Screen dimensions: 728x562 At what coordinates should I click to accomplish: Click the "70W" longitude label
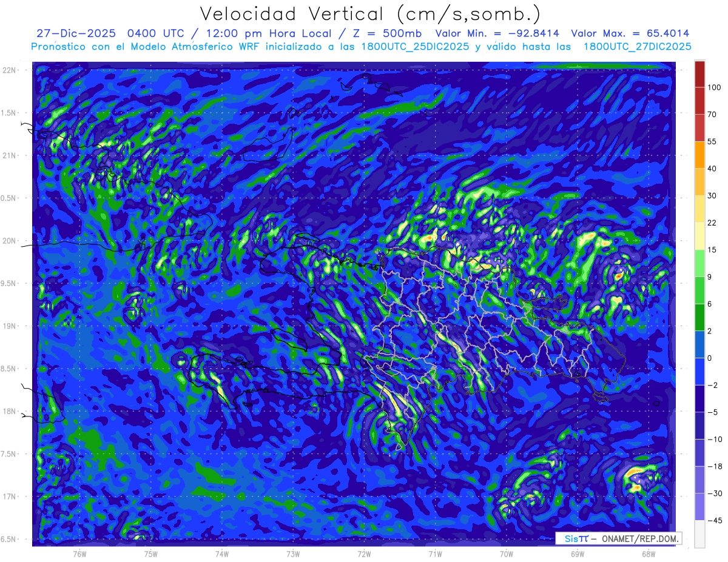[507, 554]
